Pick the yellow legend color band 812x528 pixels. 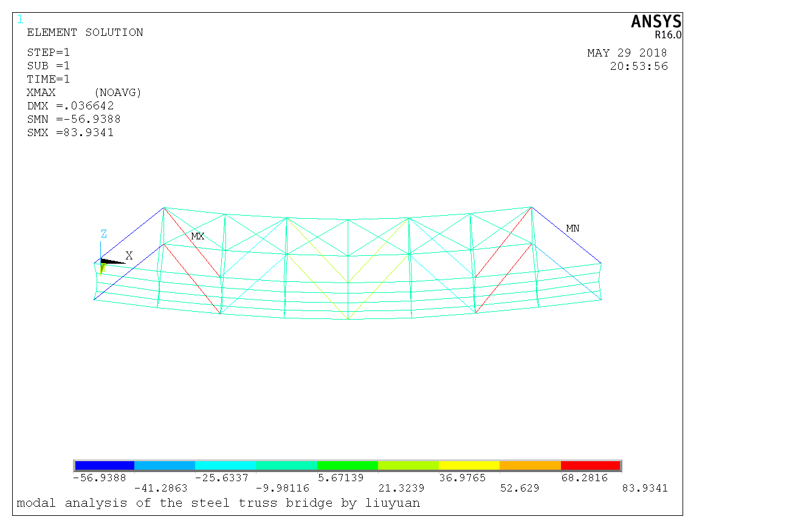click(x=469, y=465)
